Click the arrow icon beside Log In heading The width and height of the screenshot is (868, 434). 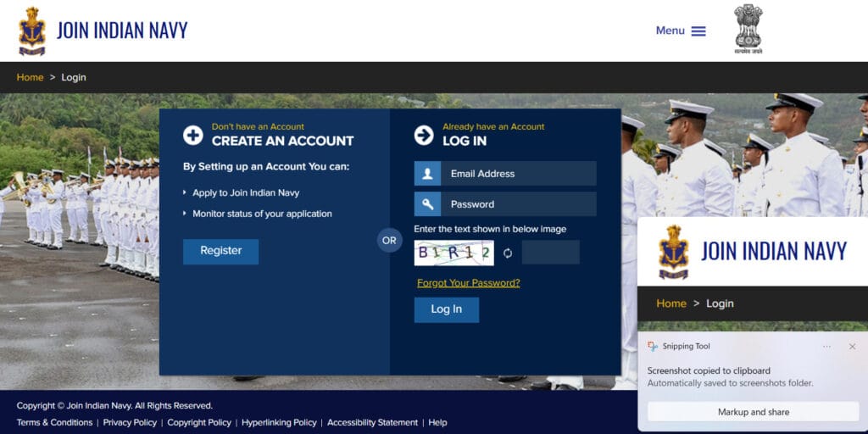click(x=424, y=135)
